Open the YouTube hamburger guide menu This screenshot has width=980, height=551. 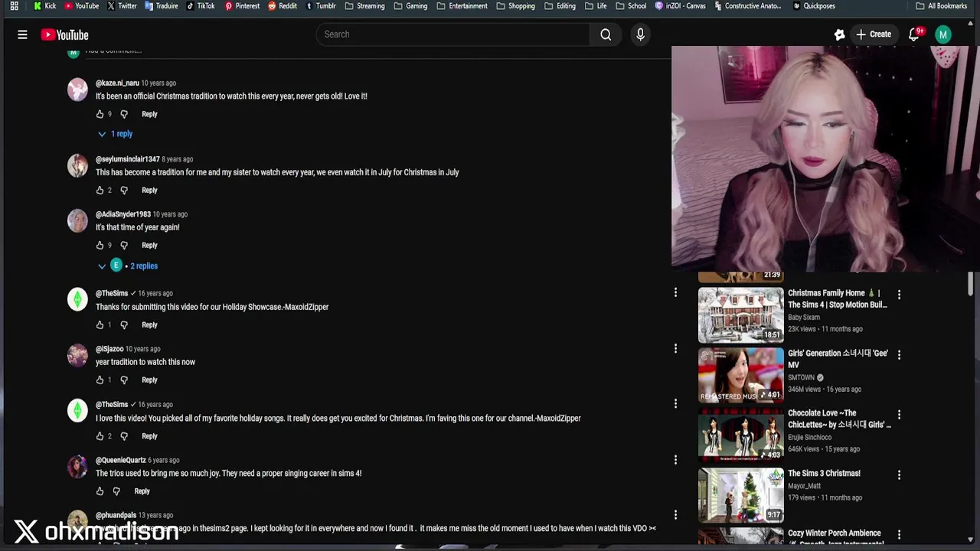(22, 34)
